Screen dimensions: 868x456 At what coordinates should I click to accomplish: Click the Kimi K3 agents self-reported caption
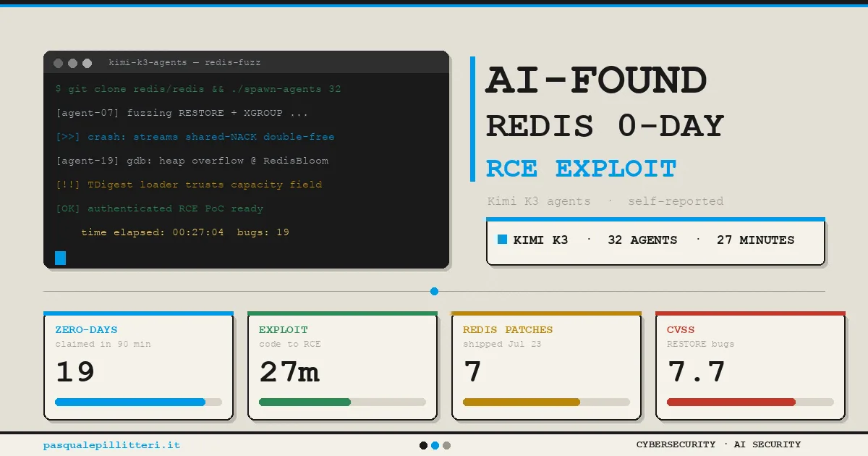click(x=605, y=201)
